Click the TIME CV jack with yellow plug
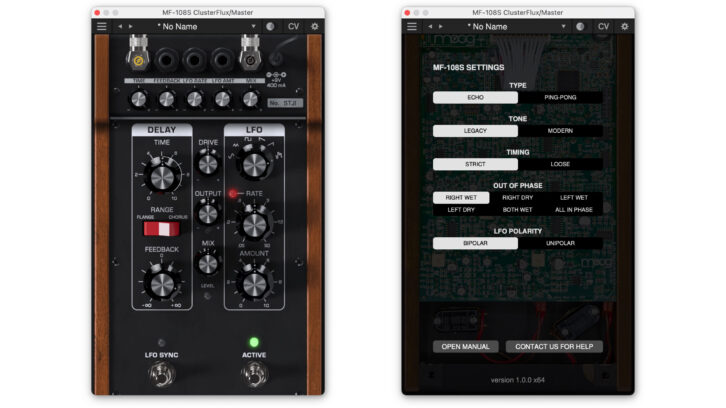Image resolution: width=726 pixels, height=408 pixels. coord(138,59)
